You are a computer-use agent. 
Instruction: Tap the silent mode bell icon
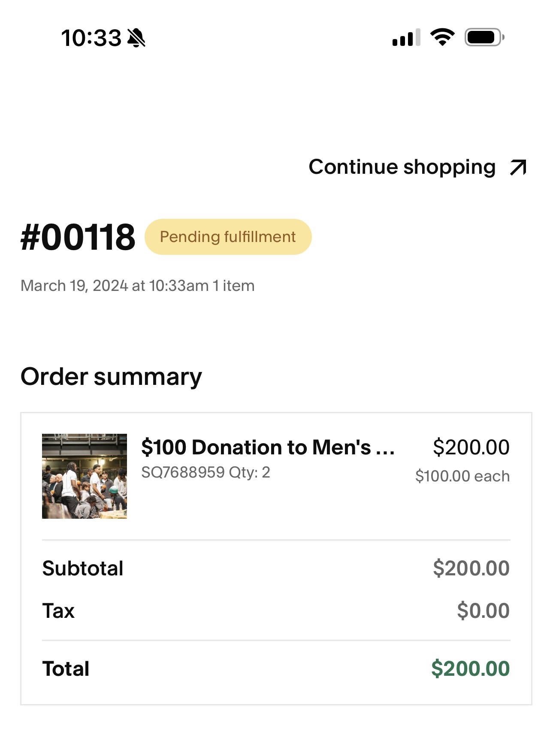pos(136,38)
